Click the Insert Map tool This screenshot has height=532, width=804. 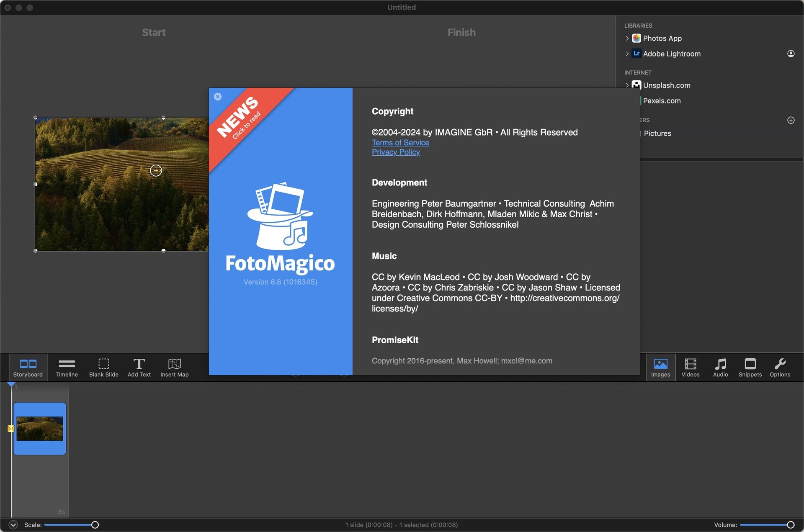[174, 368]
